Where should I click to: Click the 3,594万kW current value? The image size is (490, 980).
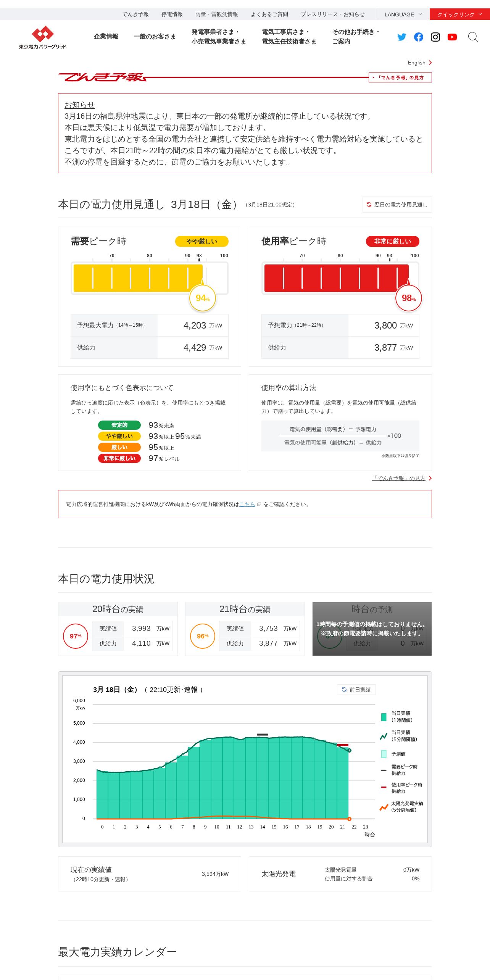215,874
